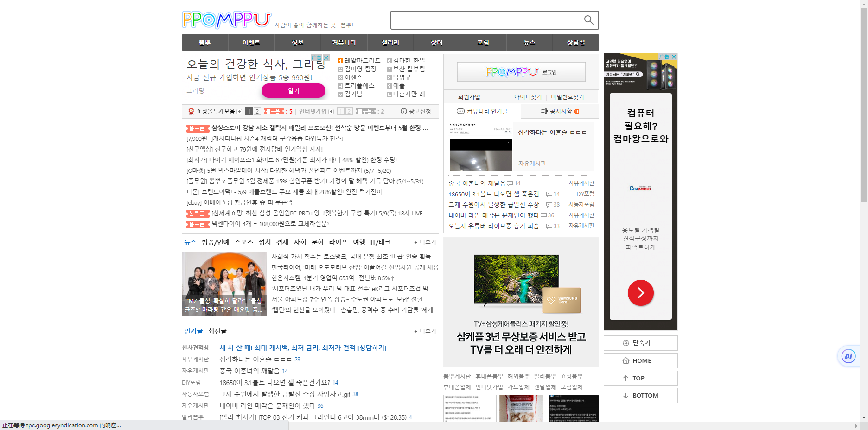
Task: Expand 쇼핑몰특가모음 with the plus icon
Action: 239,112
